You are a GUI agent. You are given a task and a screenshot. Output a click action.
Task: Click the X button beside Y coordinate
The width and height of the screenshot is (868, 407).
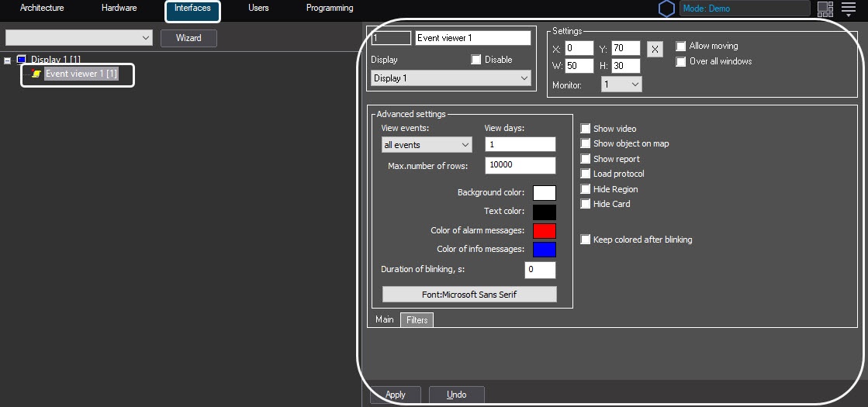point(655,49)
